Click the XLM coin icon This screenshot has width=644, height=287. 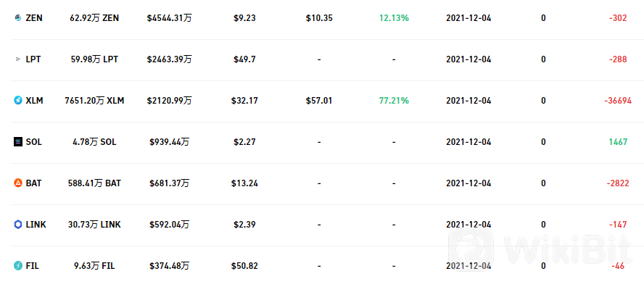tap(17, 101)
